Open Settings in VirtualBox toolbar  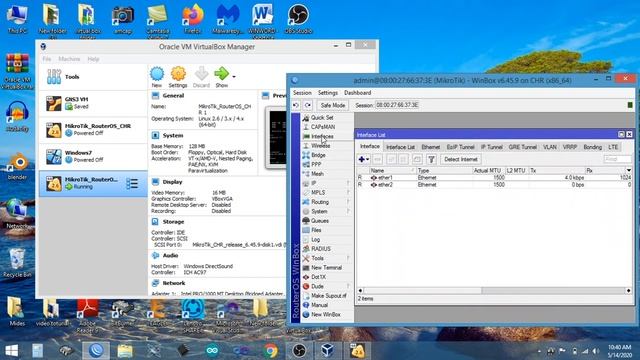(178, 77)
